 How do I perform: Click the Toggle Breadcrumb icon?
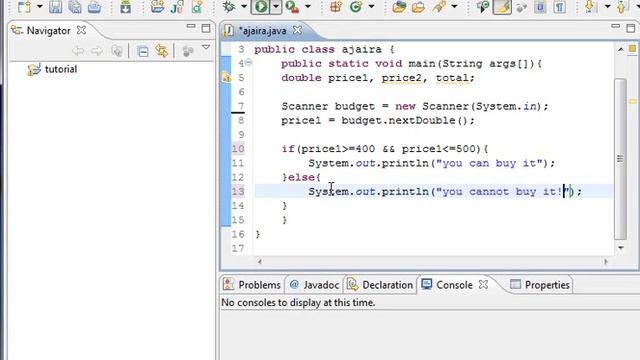483,7
